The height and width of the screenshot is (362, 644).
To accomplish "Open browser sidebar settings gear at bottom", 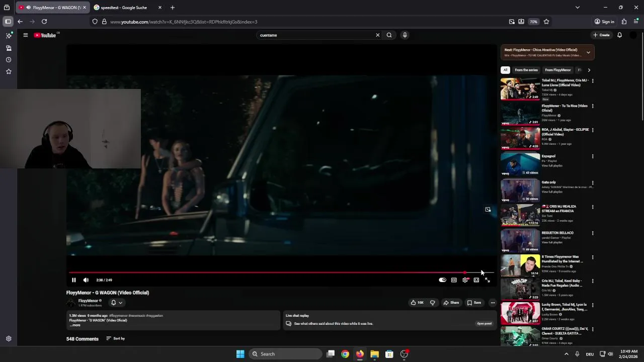I will coord(9,339).
